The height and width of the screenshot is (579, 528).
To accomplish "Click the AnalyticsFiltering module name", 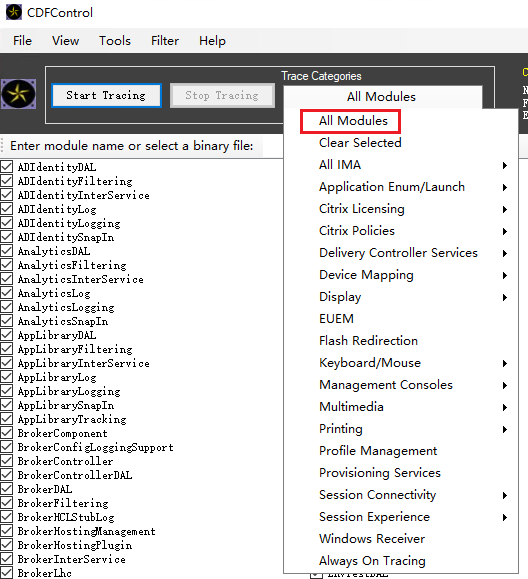I will 72,265.
